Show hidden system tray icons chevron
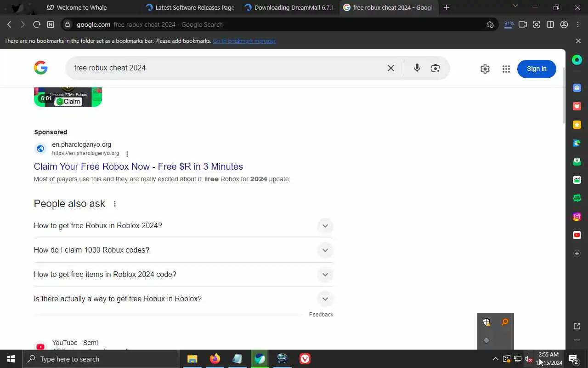 pos(495,359)
